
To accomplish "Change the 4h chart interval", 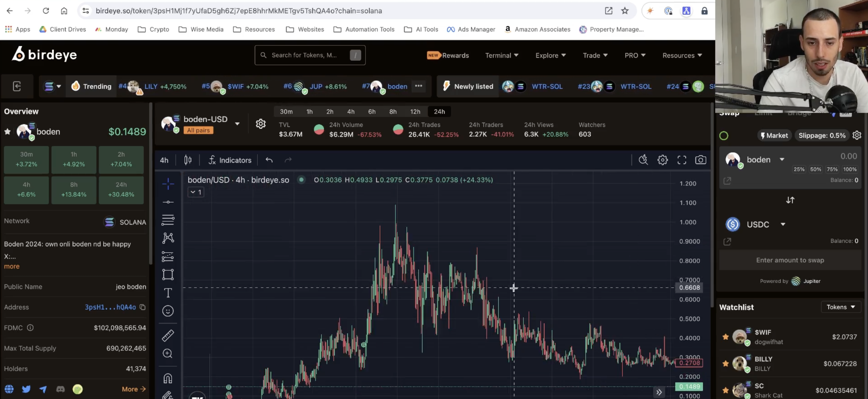I will [164, 160].
